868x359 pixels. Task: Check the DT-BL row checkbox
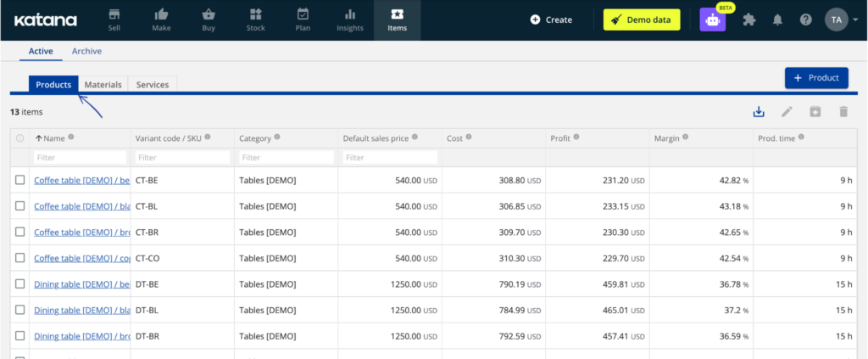point(20,310)
